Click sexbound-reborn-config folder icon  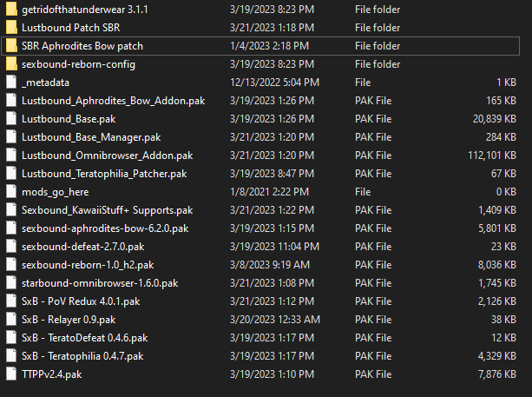[x=11, y=64]
